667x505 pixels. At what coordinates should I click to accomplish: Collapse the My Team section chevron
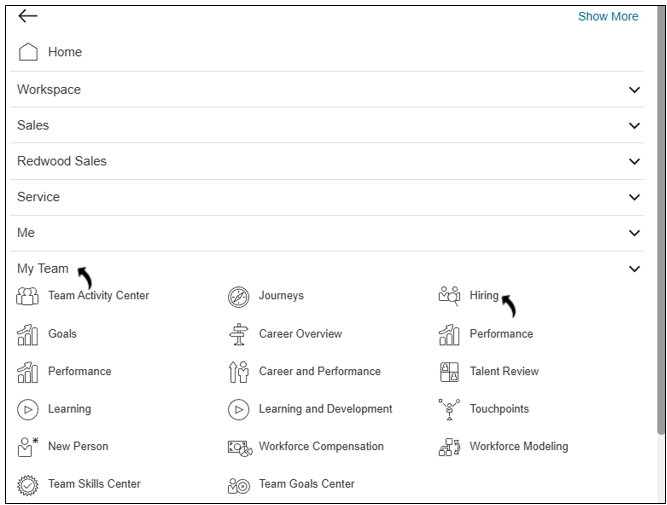[634, 269]
